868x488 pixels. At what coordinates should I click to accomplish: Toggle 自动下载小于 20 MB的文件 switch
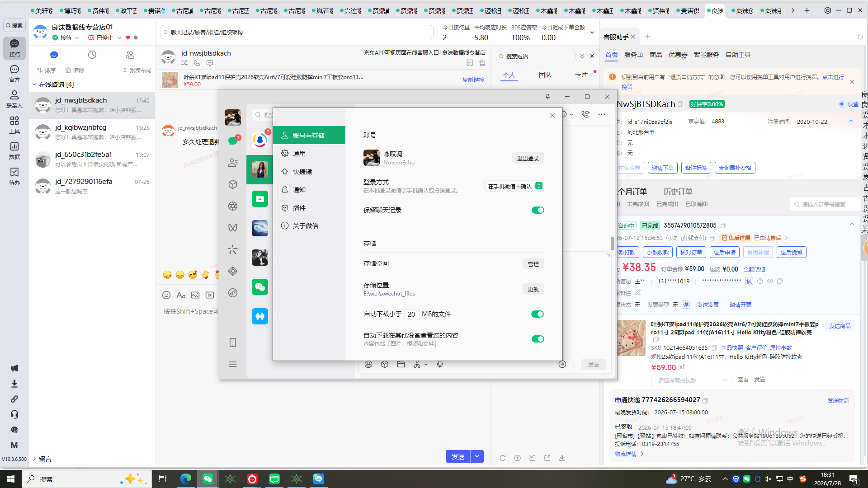[x=538, y=314]
